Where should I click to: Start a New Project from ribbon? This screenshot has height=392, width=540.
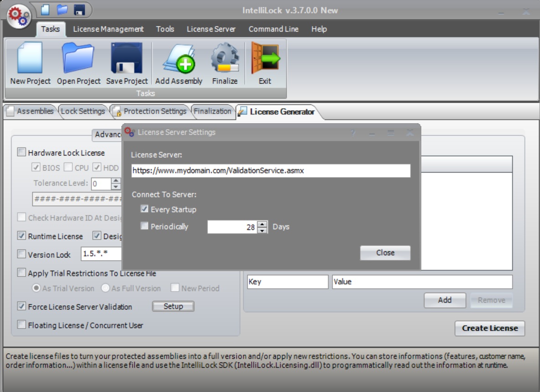pos(30,64)
